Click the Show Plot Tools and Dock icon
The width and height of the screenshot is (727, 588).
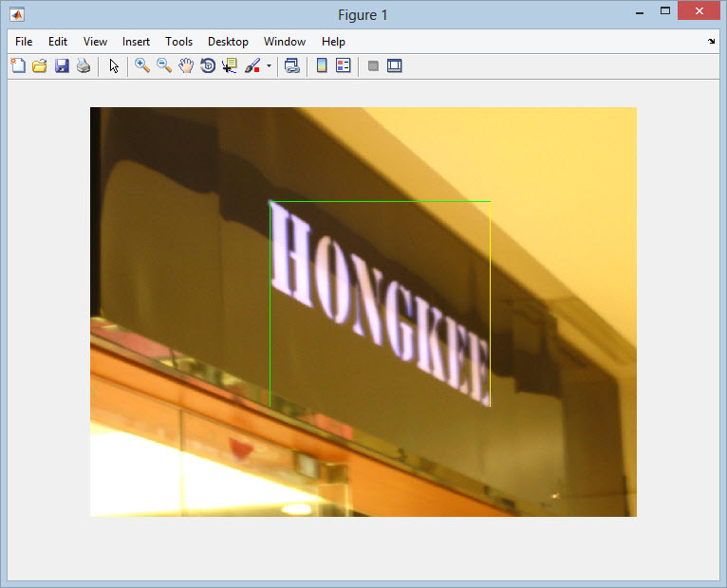pyautogui.click(x=395, y=65)
